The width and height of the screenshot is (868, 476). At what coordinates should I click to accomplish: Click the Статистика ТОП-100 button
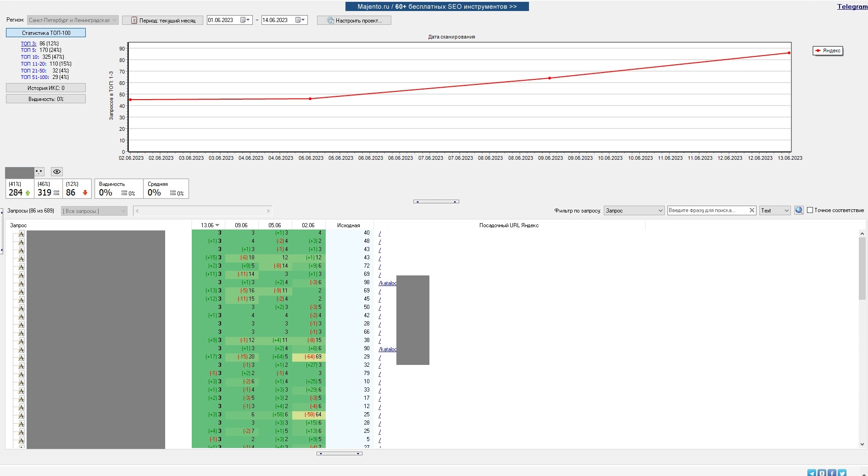(46, 33)
